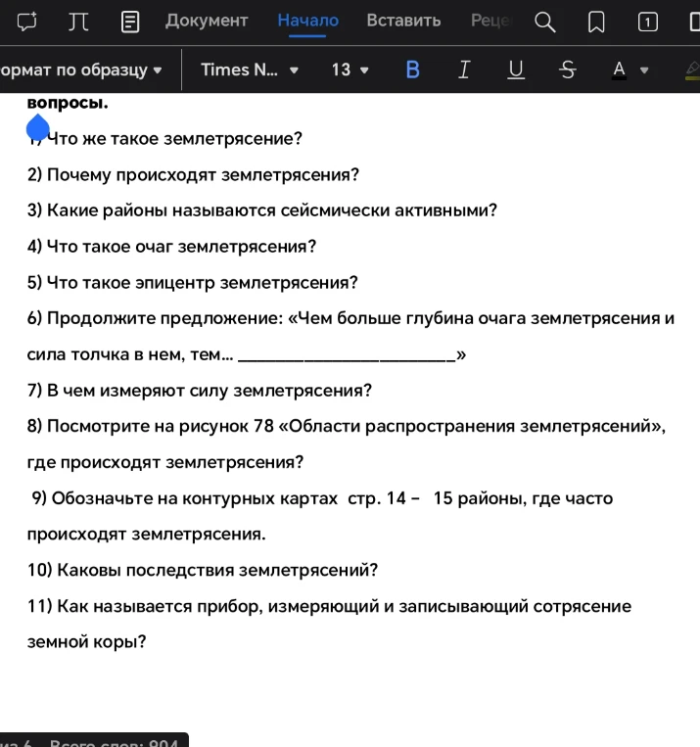Image resolution: width=700 pixels, height=747 pixels.
Task: Open the Вставить tab
Action: point(403,21)
